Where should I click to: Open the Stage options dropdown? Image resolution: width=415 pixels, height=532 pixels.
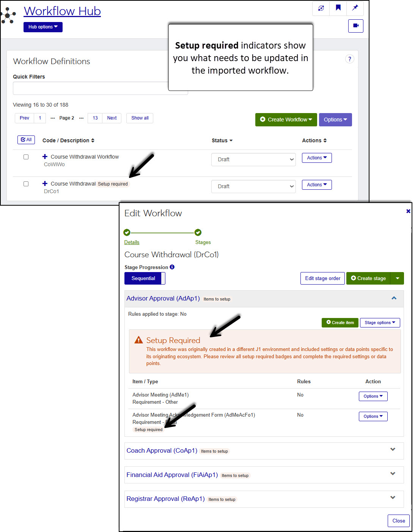[x=380, y=323]
